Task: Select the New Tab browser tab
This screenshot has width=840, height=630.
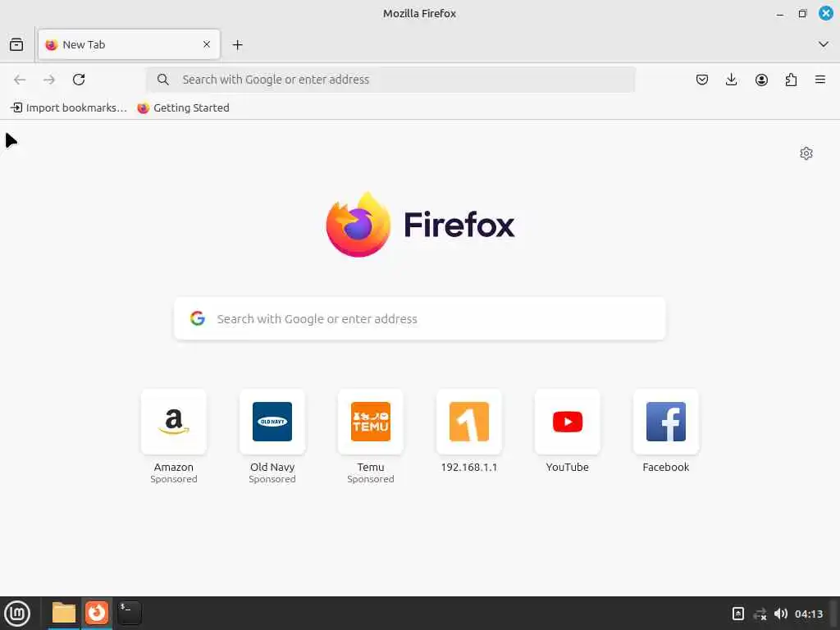Action: (129, 44)
